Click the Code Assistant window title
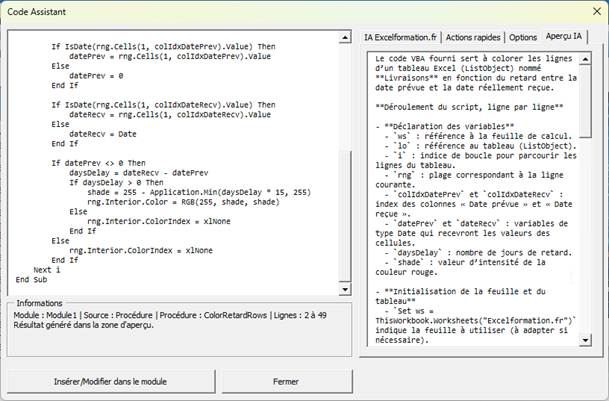609x401 pixels. point(37,12)
